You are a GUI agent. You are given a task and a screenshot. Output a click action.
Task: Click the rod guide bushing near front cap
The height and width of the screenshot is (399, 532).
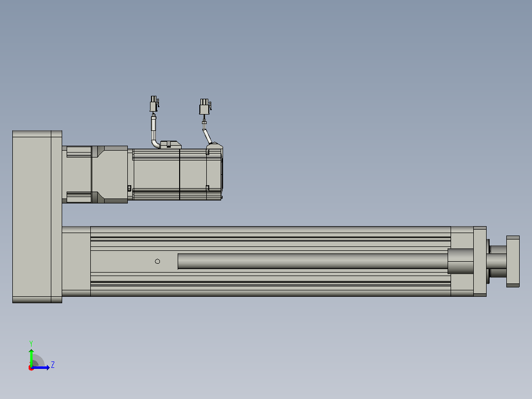460,261
